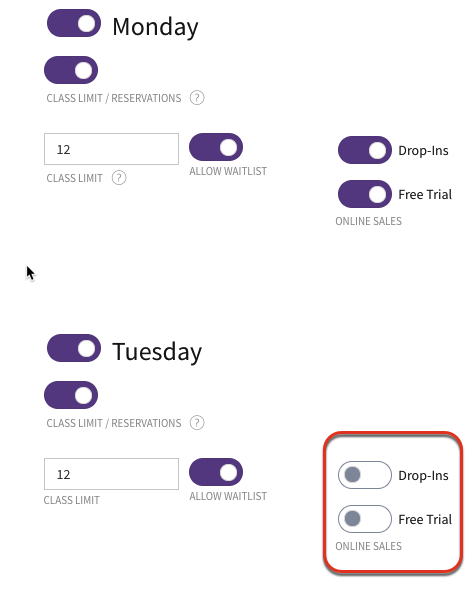
Task: Open help for Tuesday's Class Limit / Reservations
Action: pos(197,423)
